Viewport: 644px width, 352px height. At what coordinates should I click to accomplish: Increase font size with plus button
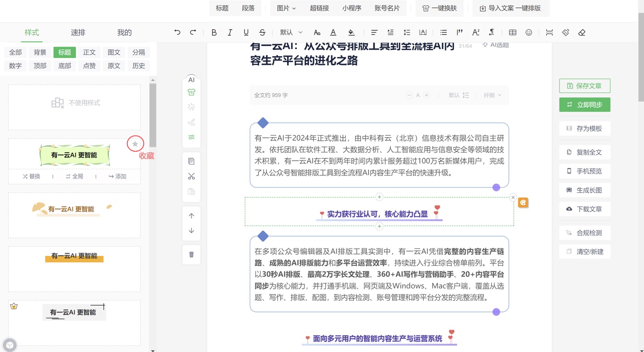click(426, 95)
